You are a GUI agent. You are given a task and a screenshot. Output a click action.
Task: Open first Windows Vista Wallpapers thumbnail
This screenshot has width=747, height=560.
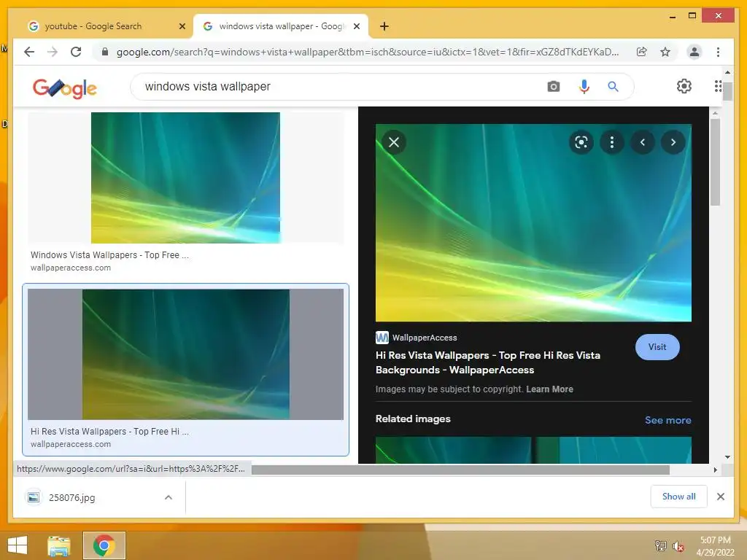tap(185, 178)
